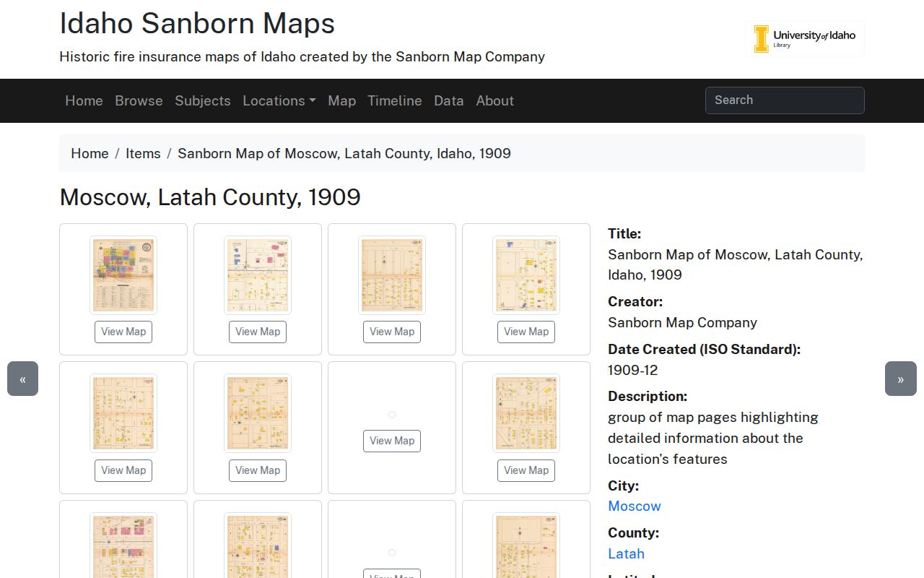Click View Map on second row's fourth card
This screenshot has height=578, width=924.
(526, 470)
